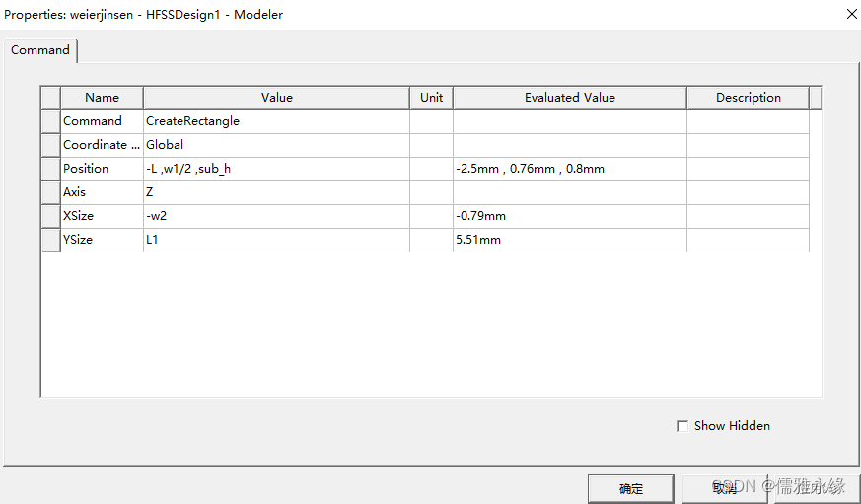861x504 pixels.
Task: Click the 确定 confirm button
Action: [631, 488]
